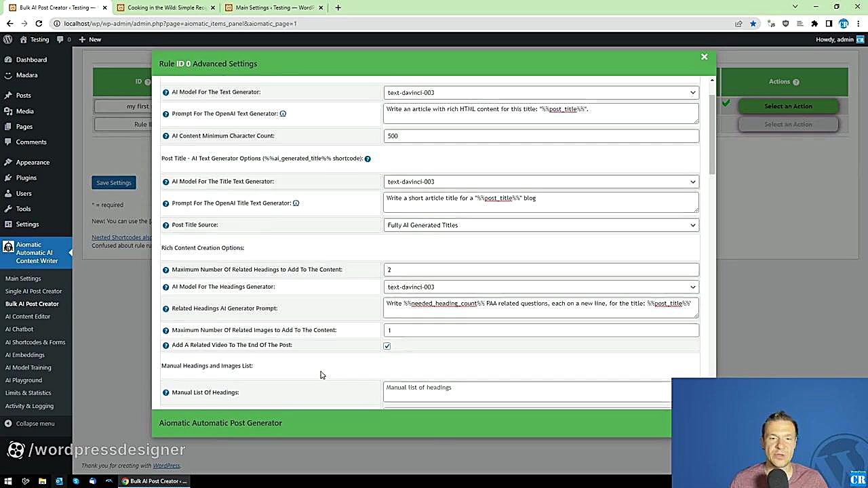Image resolution: width=868 pixels, height=488 pixels.
Task: Open first Select an Action dropdown behind the dialog
Action: coord(788,106)
